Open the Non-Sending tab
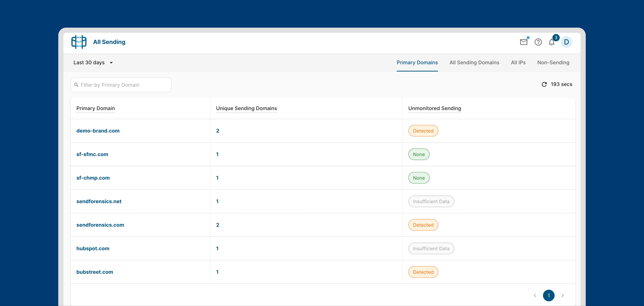 click(x=553, y=63)
